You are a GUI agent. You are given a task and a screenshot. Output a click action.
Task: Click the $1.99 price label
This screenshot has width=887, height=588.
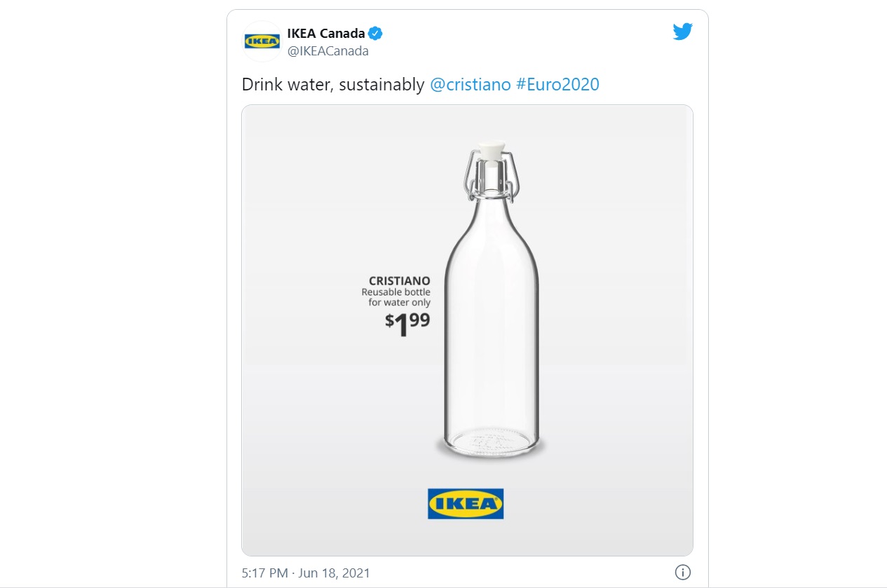407,324
